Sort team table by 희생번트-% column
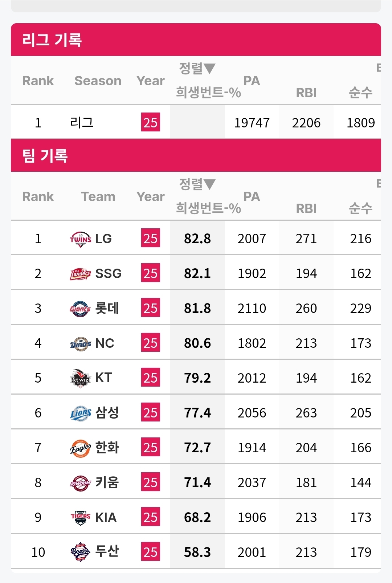Image resolution: width=392 pixels, height=583 pixels. click(x=208, y=208)
